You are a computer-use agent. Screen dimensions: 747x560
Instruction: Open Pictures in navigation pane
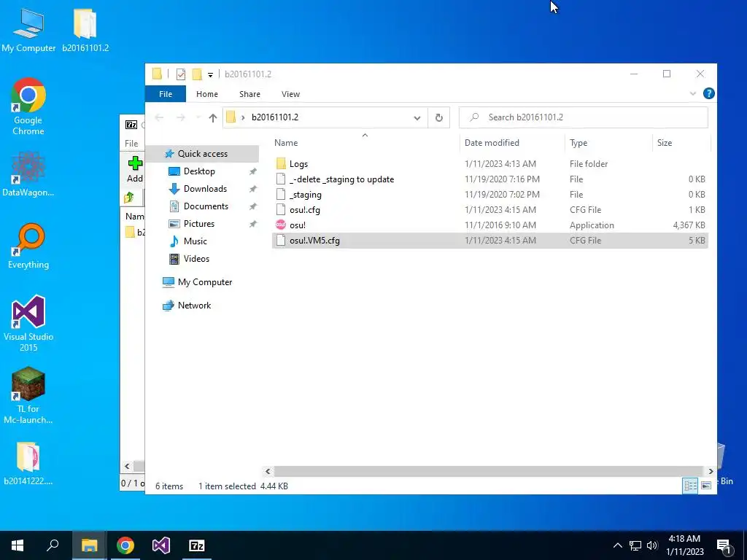(198, 224)
